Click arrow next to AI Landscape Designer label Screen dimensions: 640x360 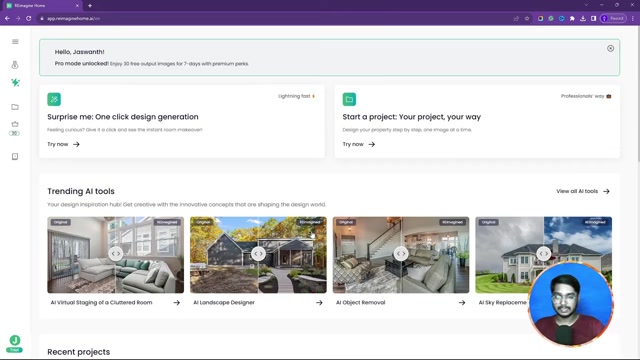point(319,302)
